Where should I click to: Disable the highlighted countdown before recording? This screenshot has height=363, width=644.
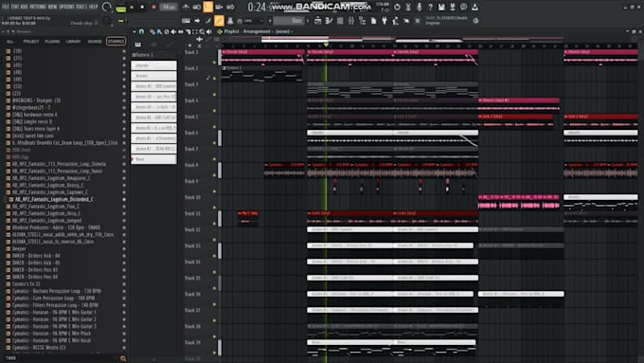click(207, 7)
